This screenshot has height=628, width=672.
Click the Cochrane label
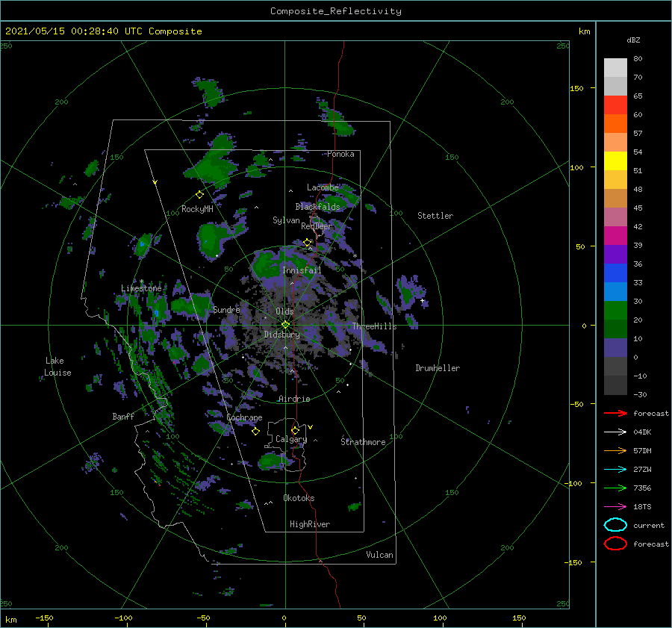[x=244, y=417]
